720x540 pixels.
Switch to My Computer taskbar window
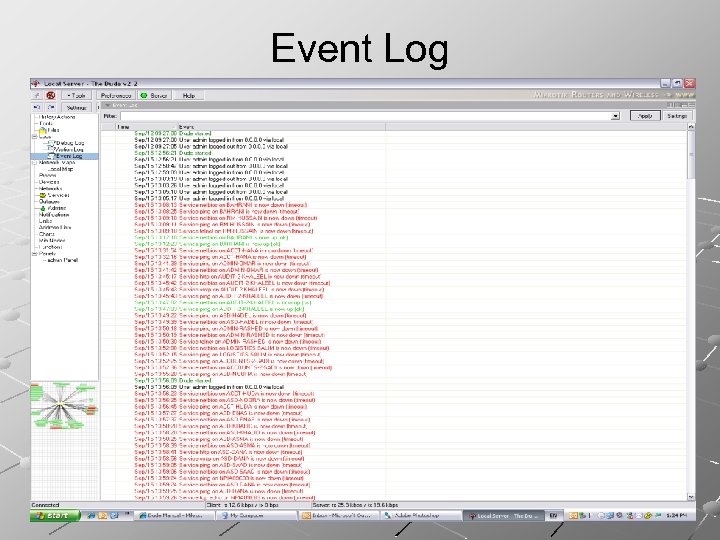[256, 515]
